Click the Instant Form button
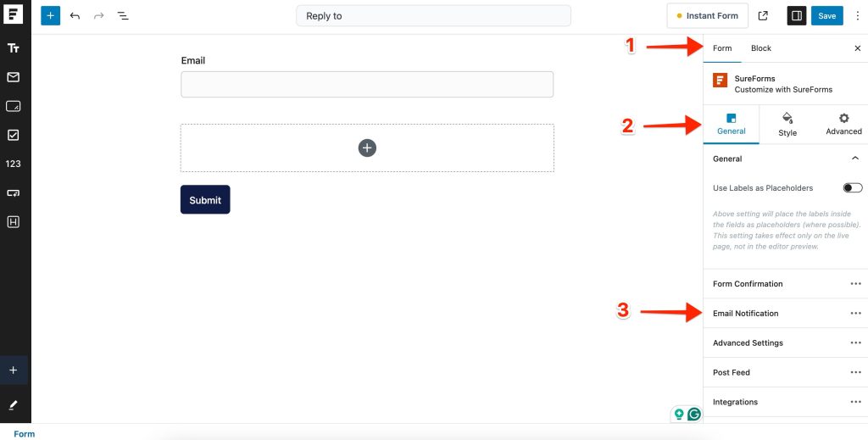The image size is (868, 440). [x=708, y=15]
